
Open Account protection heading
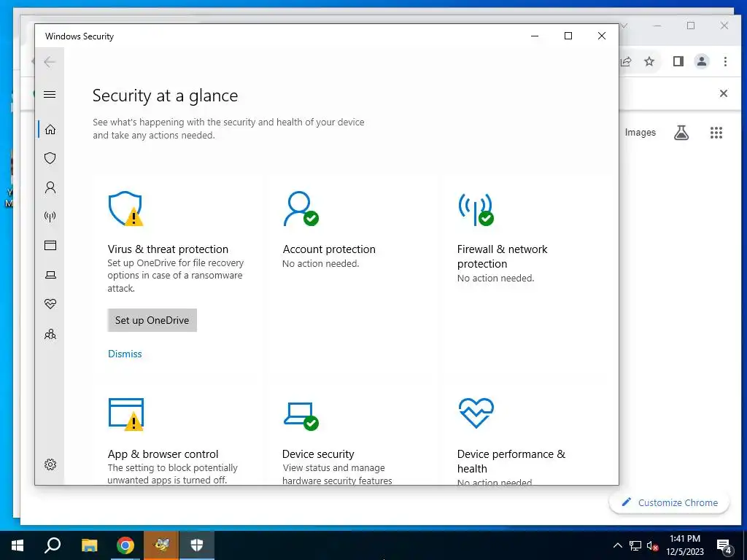point(329,249)
